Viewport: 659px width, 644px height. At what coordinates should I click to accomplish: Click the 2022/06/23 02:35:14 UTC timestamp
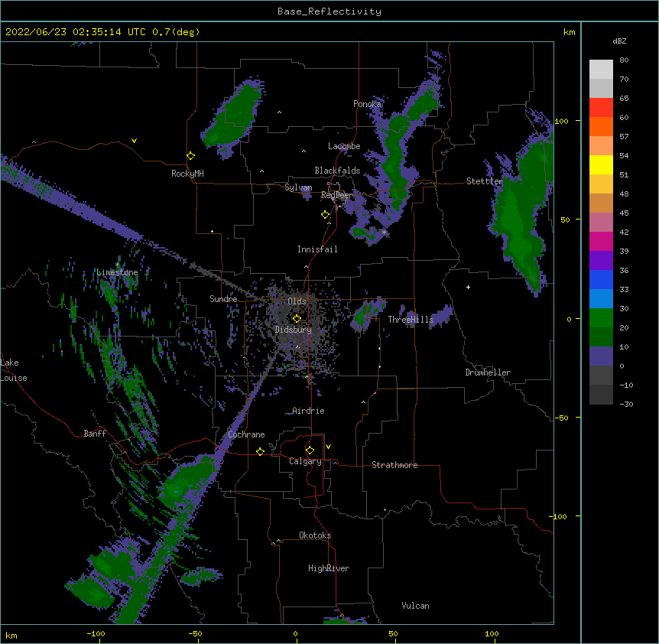(75, 32)
